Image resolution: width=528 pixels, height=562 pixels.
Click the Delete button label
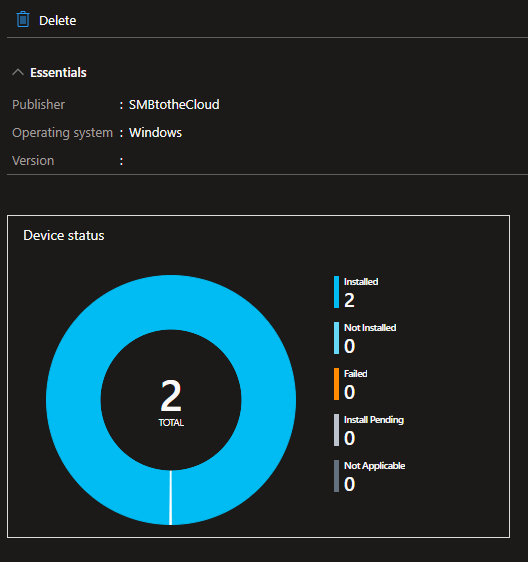(x=57, y=20)
